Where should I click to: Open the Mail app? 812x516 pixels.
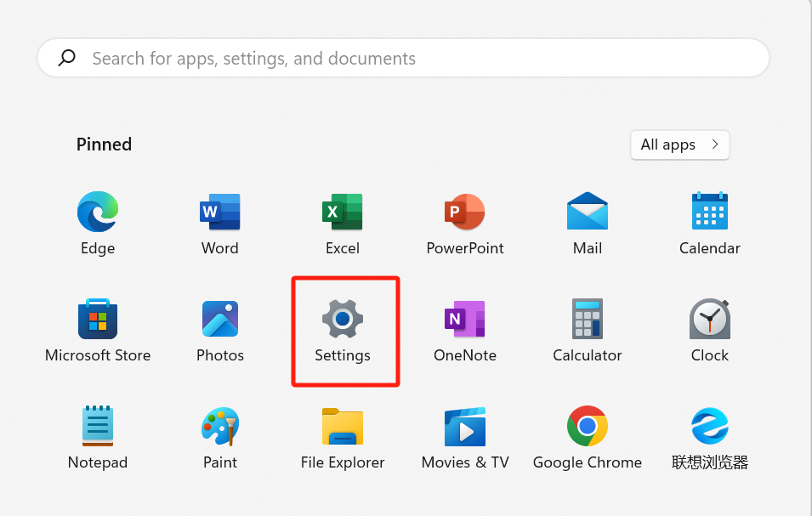588,212
